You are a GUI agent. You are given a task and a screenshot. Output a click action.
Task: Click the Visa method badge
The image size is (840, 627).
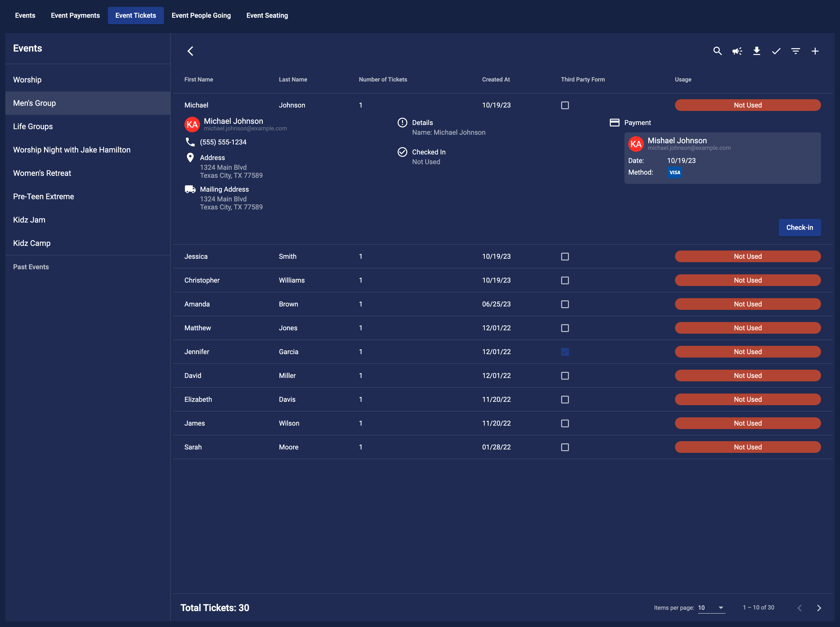pos(675,172)
